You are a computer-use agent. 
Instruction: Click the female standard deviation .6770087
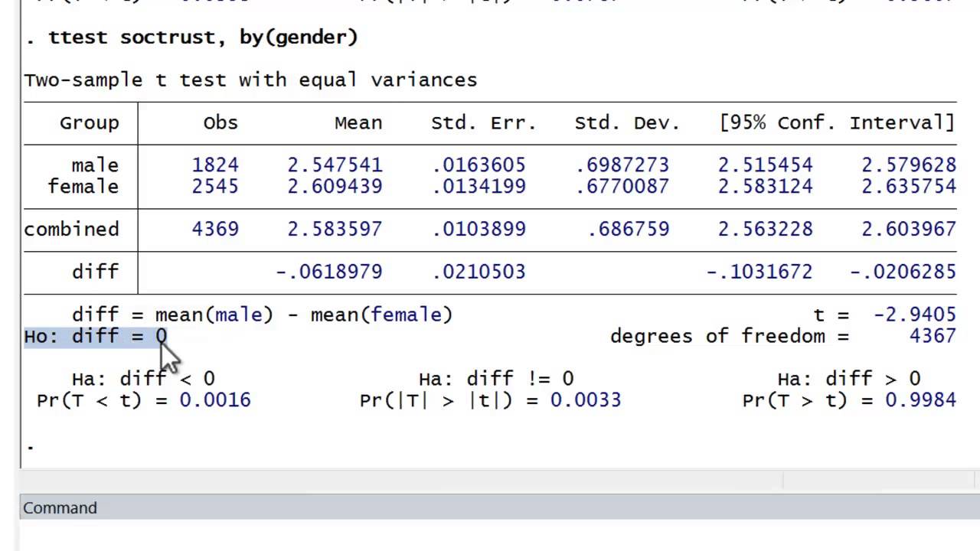pyautogui.click(x=622, y=187)
